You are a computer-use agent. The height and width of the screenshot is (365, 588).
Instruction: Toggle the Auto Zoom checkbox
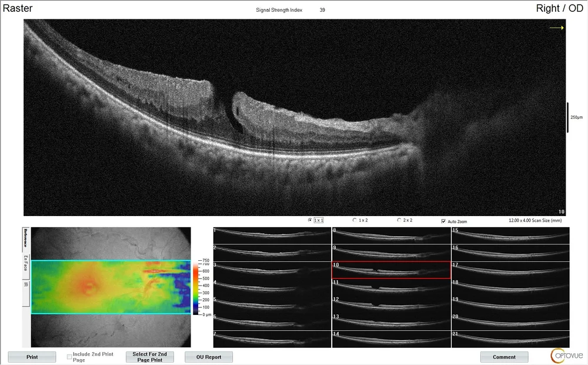tap(443, 221)
